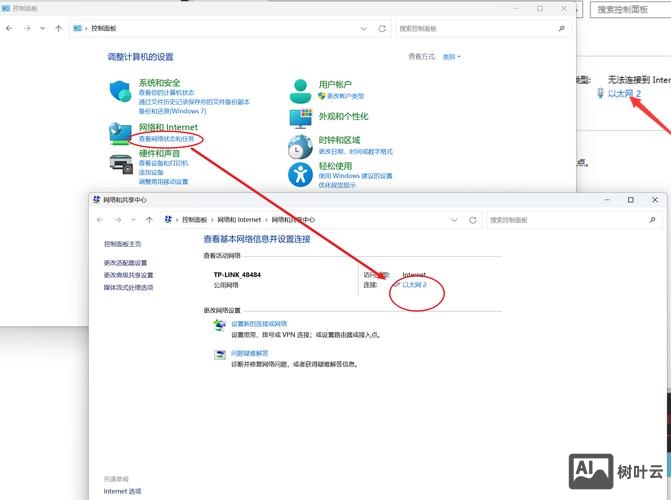Maximize the 网络和共享中心 window
Viewport: 671px width, 500px height.
pyautogui.click(x=630, y=200)
